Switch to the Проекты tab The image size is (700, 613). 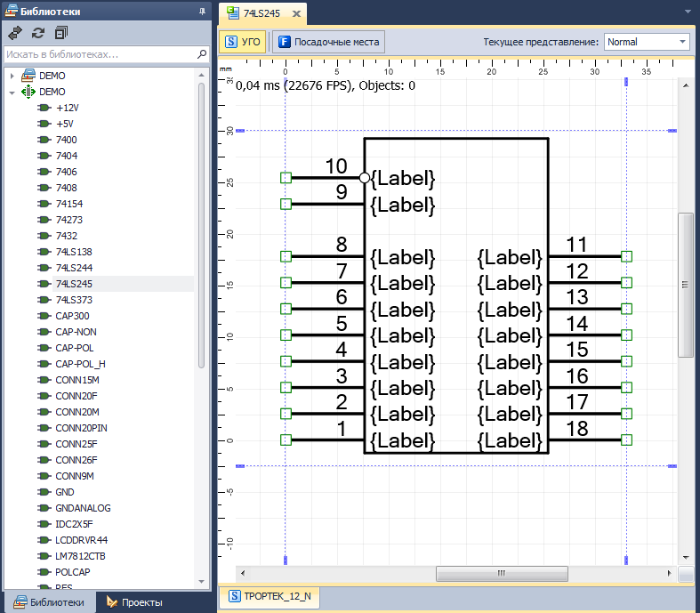pos(133,602)
